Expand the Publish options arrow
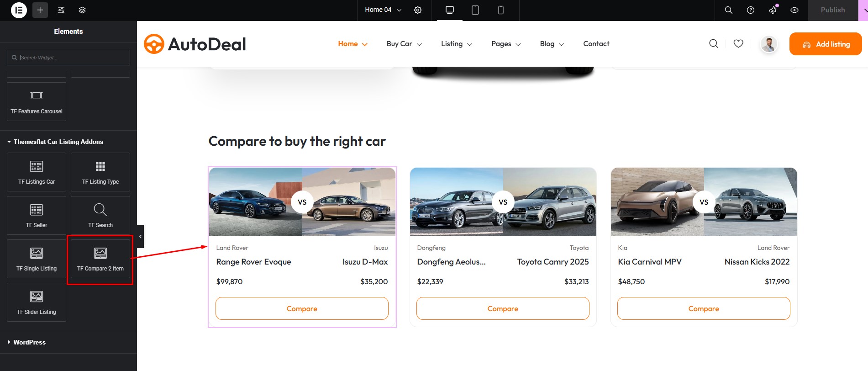The width and height of the screenshot is (868, 371). pyautogui.click(x=863, y=10)
